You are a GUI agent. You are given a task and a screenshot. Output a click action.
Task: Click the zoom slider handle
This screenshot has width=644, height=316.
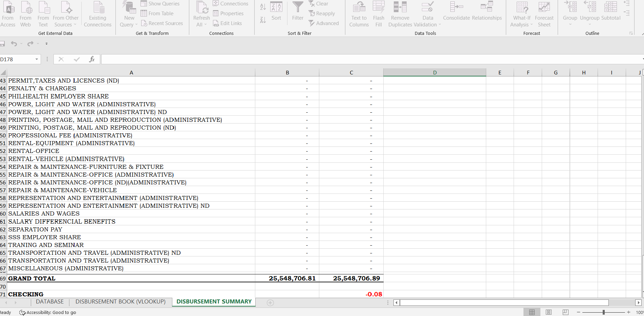pos(604,312)
